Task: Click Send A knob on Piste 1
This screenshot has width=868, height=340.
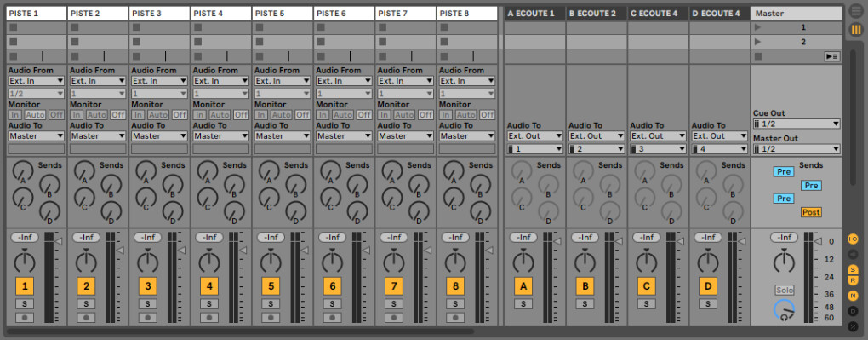Action: point(23,171)
